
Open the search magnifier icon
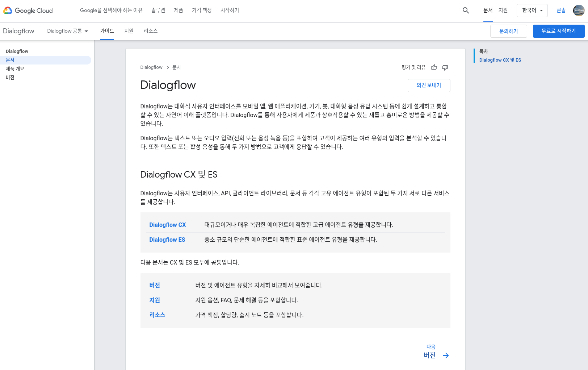[x=466, y=11]
